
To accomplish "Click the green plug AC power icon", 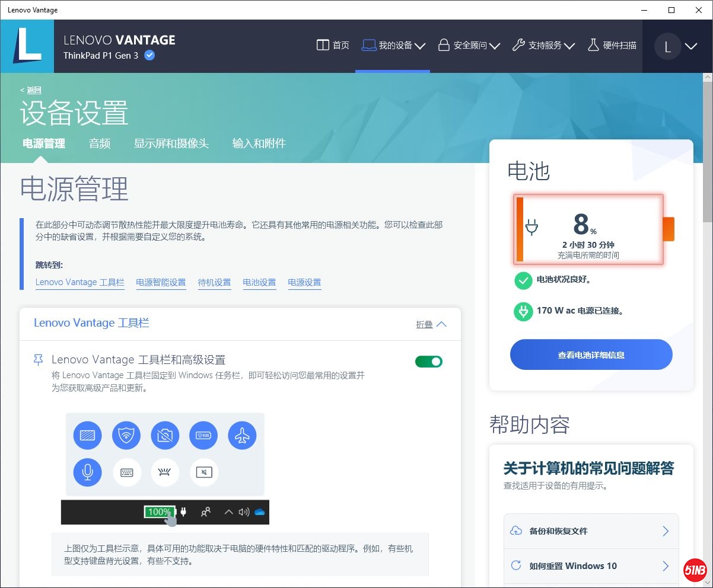I will pyautogui.click(x=523, y=311).
